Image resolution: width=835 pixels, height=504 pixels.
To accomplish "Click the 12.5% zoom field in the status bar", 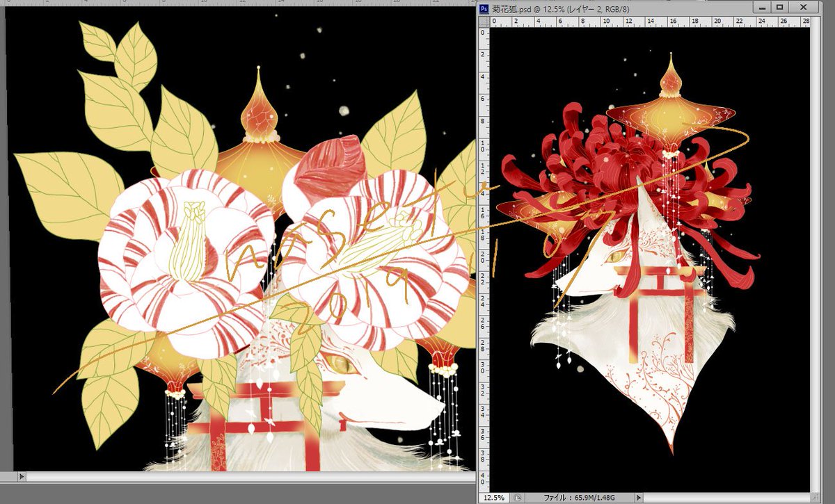I will click(493, 498).
